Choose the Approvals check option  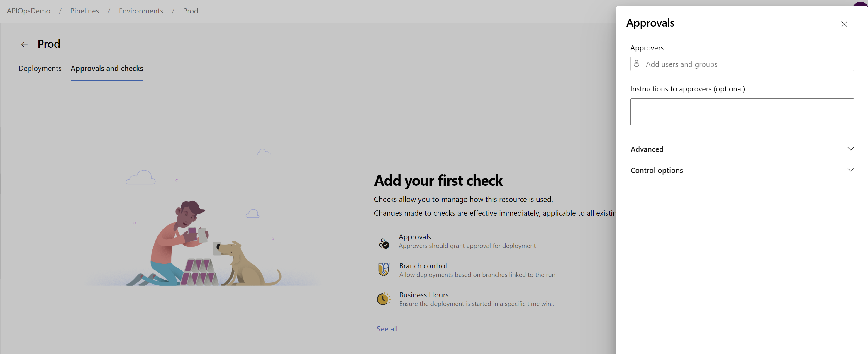(467, 241)
